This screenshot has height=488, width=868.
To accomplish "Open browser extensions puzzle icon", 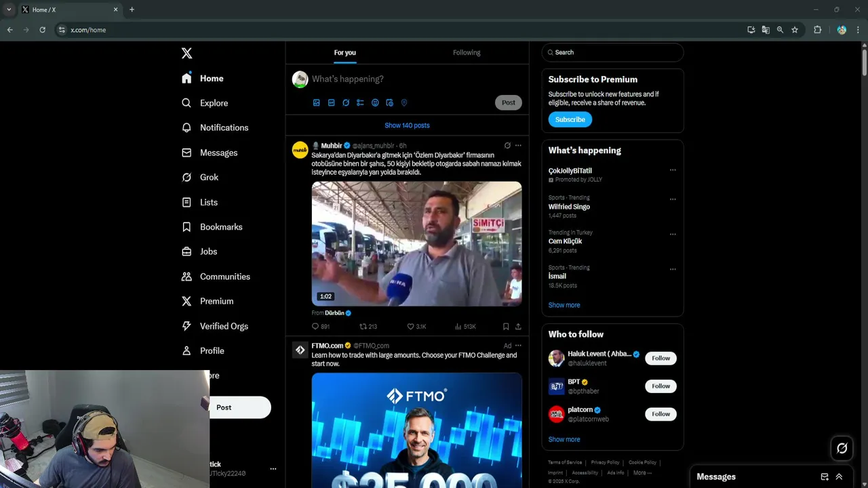I will pos(817,30).
